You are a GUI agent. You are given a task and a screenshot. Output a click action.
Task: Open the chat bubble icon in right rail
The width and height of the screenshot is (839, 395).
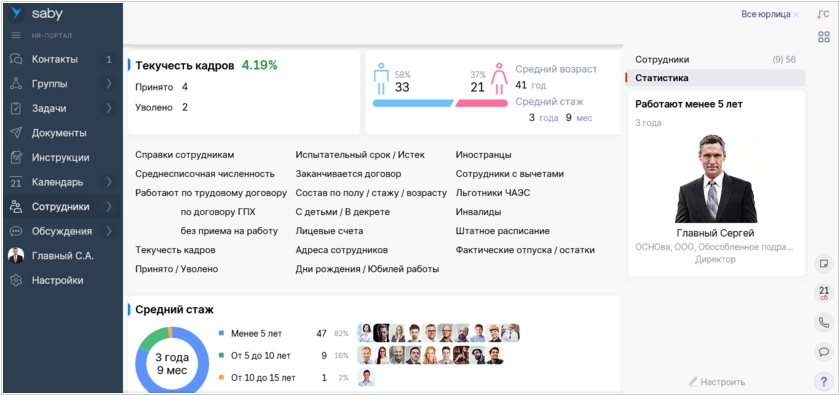click(823, 352)
